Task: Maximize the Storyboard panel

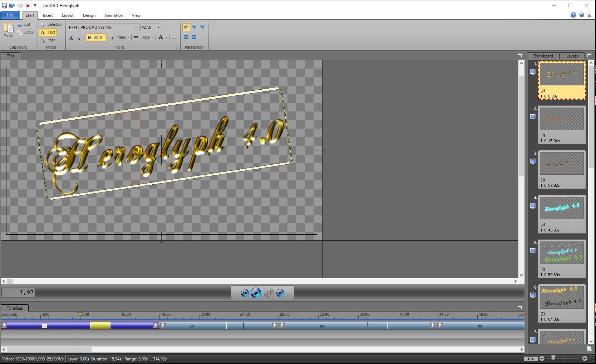Action: point(590,55)
